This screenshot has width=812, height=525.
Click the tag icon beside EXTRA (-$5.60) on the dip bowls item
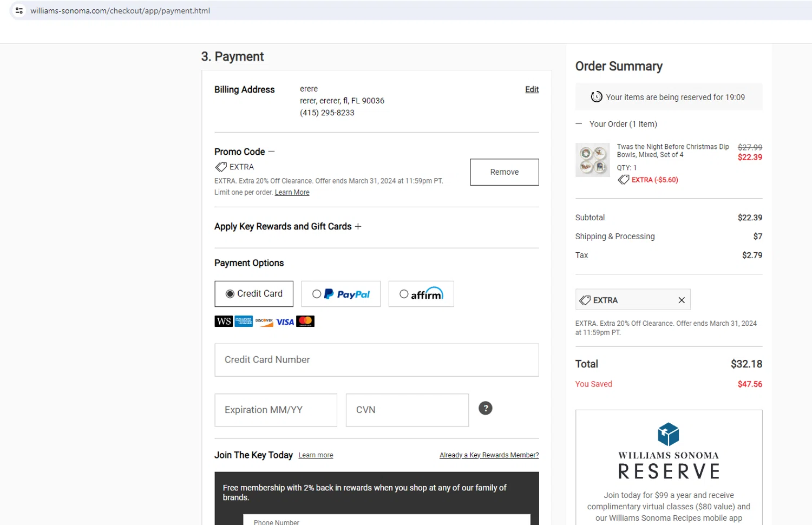coord(624,180)
